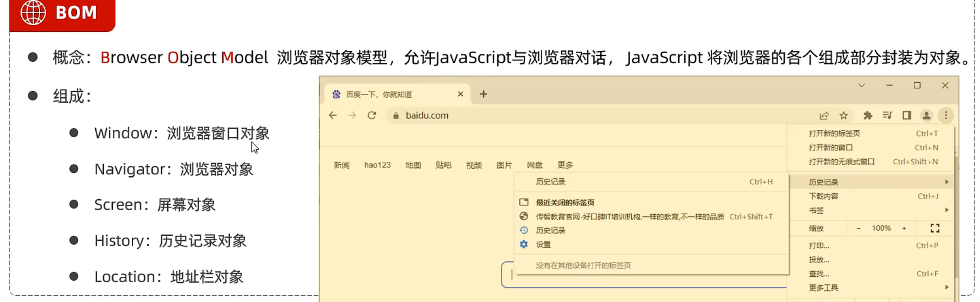Open the 新闻 link on Baidu
The height and width of the screenshot is (302, 980).
coord(342,165)
